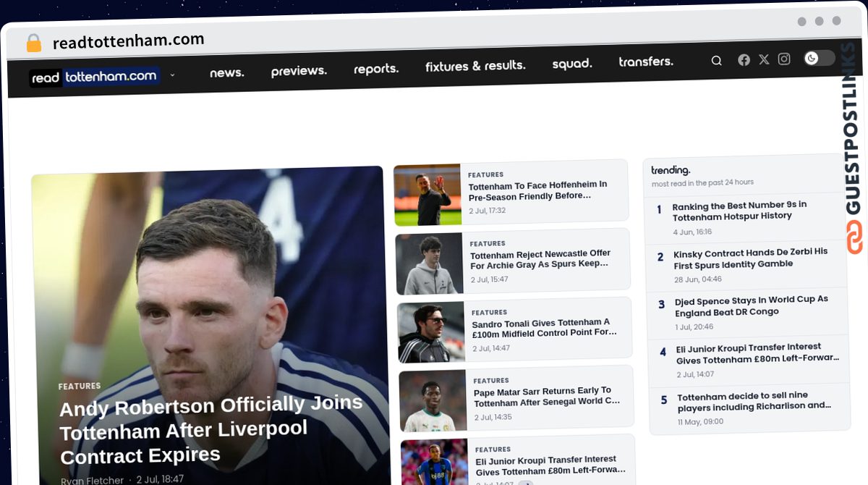Open trending Eli Junior Kroupi Transfer Interest
This screenshot has width=868, height=485.
758,354
